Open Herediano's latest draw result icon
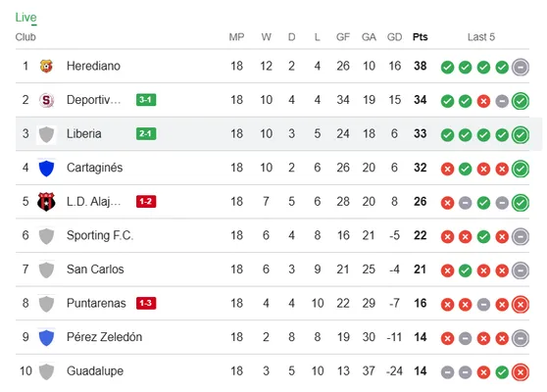 (x=521, y=67)
